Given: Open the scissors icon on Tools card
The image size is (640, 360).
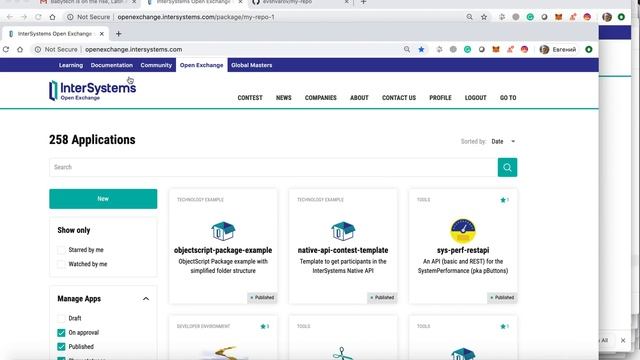Looking at the screenshot, I should coord(342,353).
